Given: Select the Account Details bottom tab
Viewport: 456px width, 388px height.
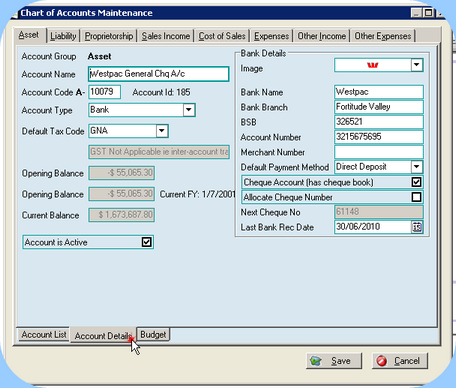Looking at the screenshot, I should coord(103,335).
